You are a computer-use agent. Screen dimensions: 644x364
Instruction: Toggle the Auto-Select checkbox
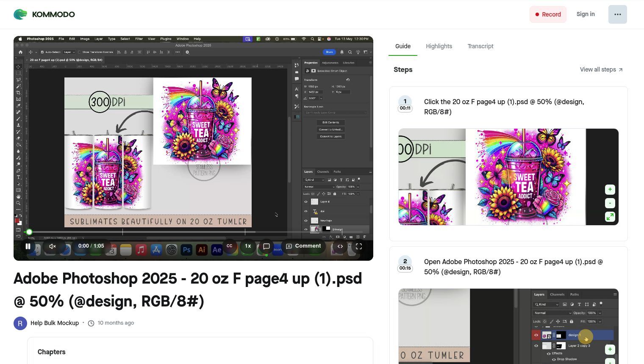pos(42,52)
